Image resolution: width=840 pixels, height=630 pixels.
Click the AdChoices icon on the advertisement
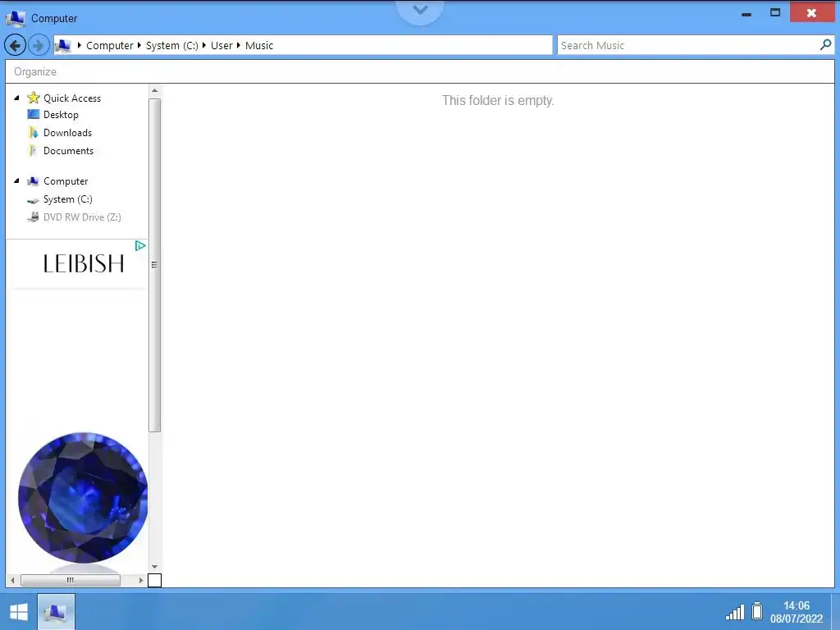tap(140, 246)
